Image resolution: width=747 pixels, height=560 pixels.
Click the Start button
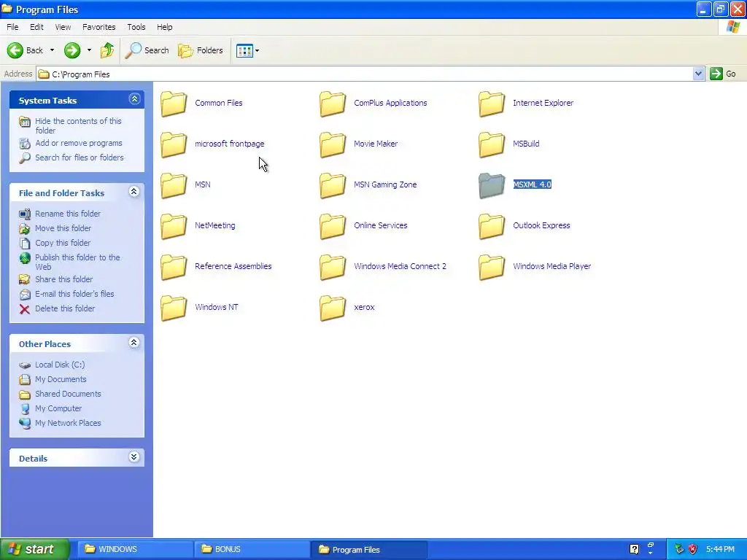pos(34,549)
